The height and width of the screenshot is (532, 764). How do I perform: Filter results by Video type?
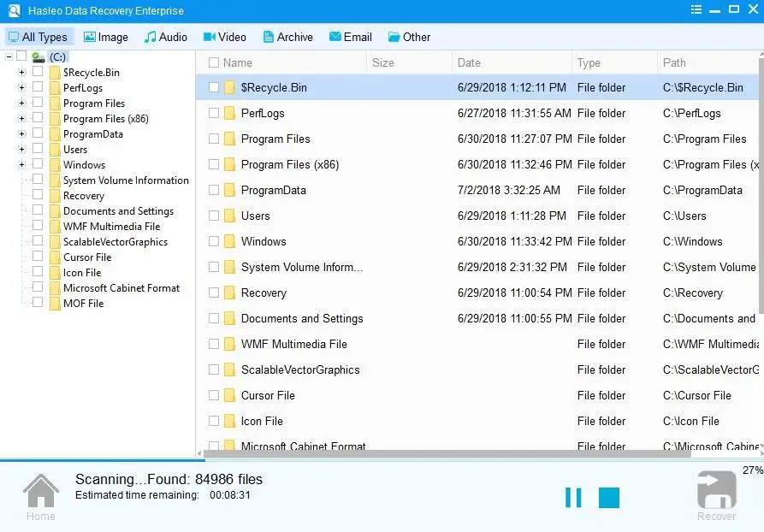click(x=225, y=37)
